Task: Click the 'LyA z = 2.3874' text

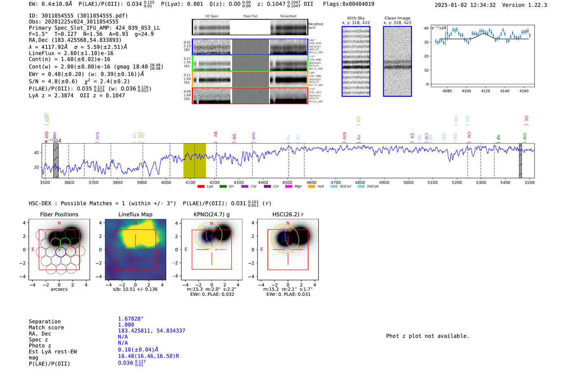Action: coord(51,95)
